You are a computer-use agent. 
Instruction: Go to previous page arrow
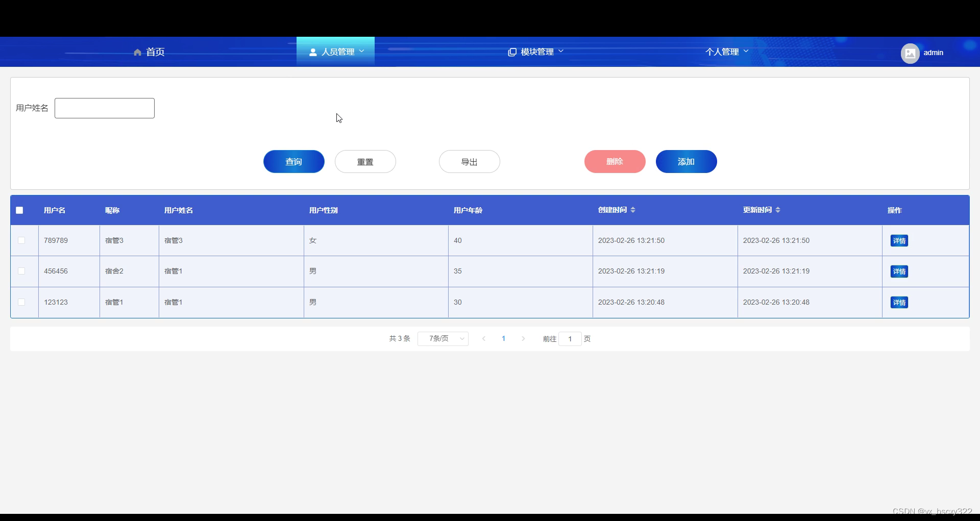[x=484, y=338]
